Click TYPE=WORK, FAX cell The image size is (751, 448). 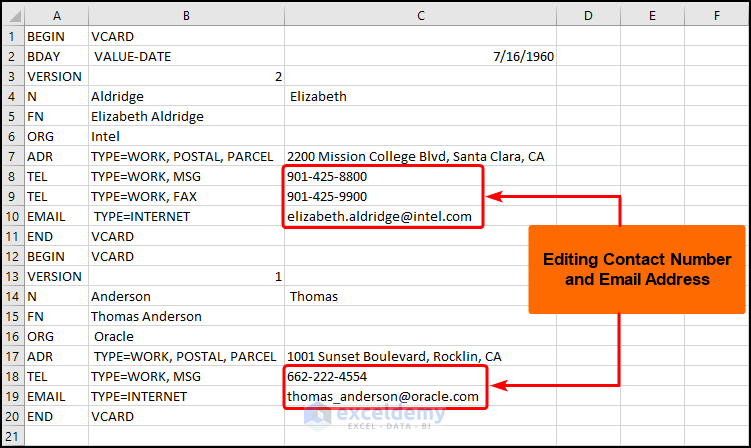(186, 196)
